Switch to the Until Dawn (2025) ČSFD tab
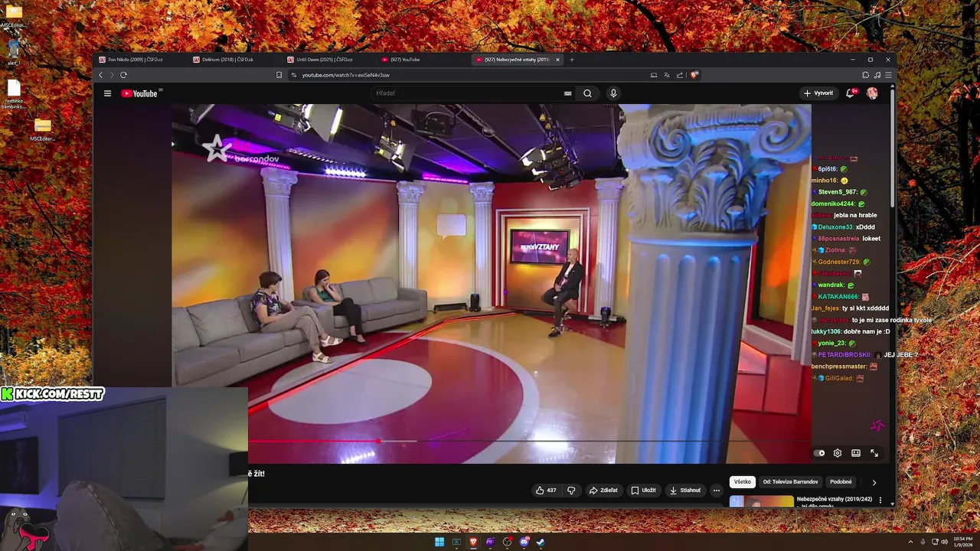This screenshot has width=980, height=551. 331,60
